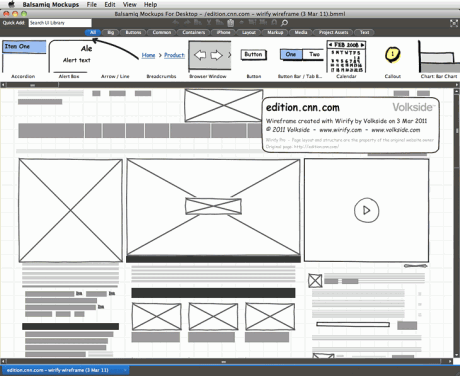
Task: Select the middle of three small thumbnails
Action: click(x=213, y=316)
